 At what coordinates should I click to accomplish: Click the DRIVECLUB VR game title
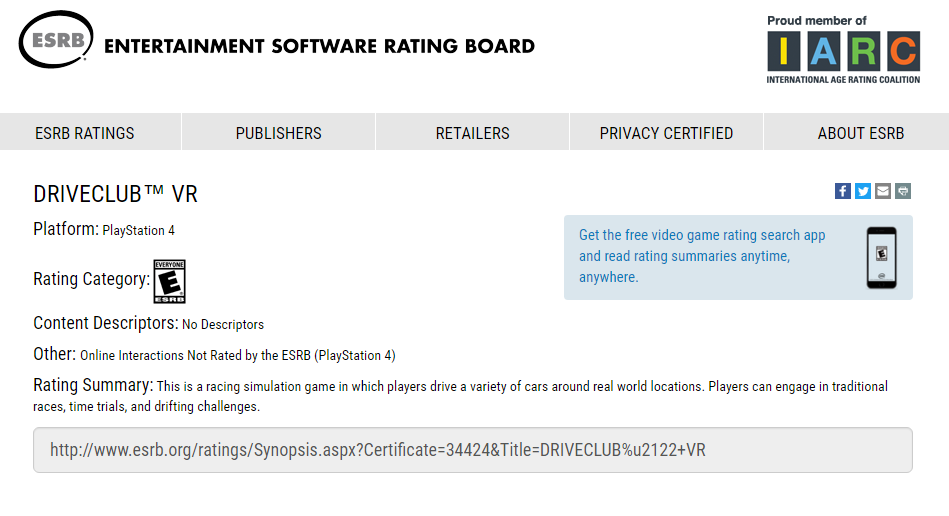click(x=116, y=194)
